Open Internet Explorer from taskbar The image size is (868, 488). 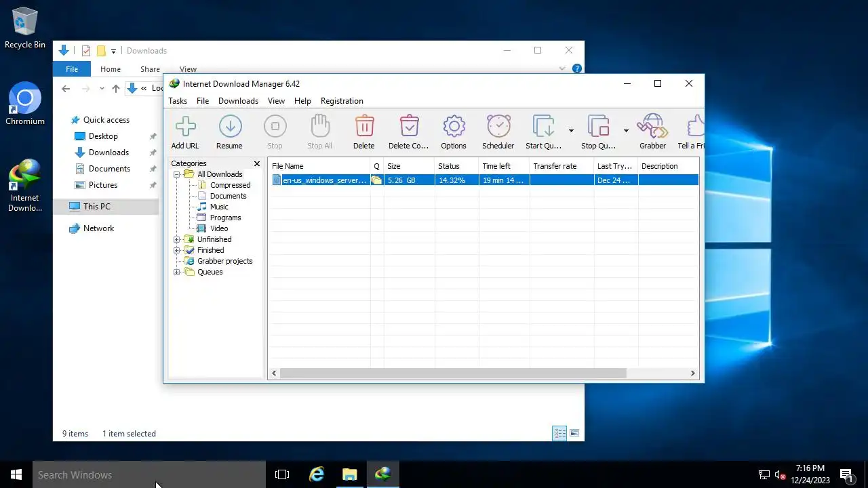(317, 474)
